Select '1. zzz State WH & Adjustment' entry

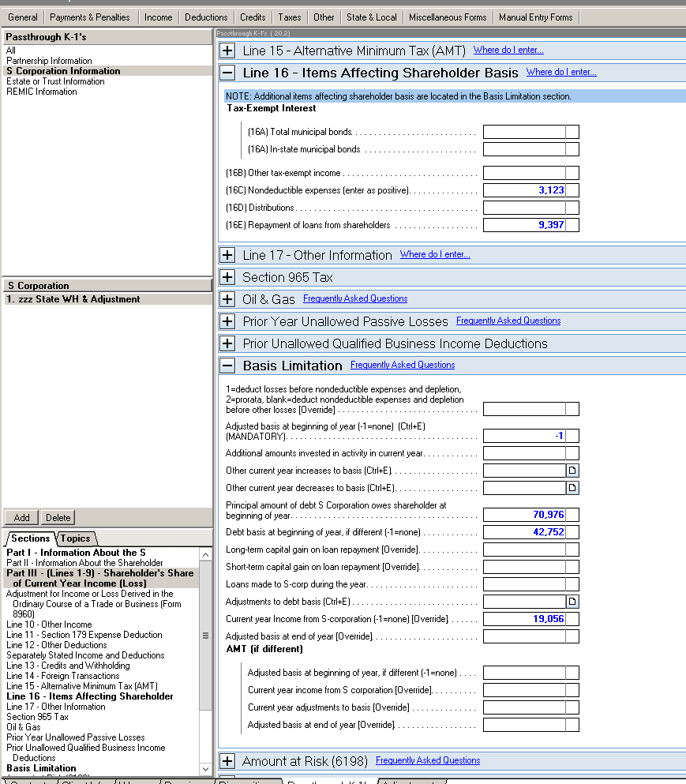coord(75,298)
